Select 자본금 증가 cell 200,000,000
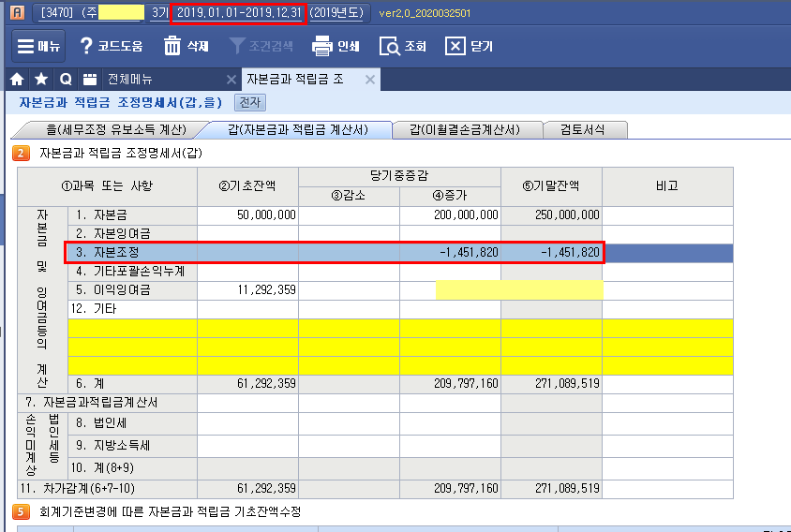This screenshot has width=791, height=532. pyautogui.click(x=450, y=215)
